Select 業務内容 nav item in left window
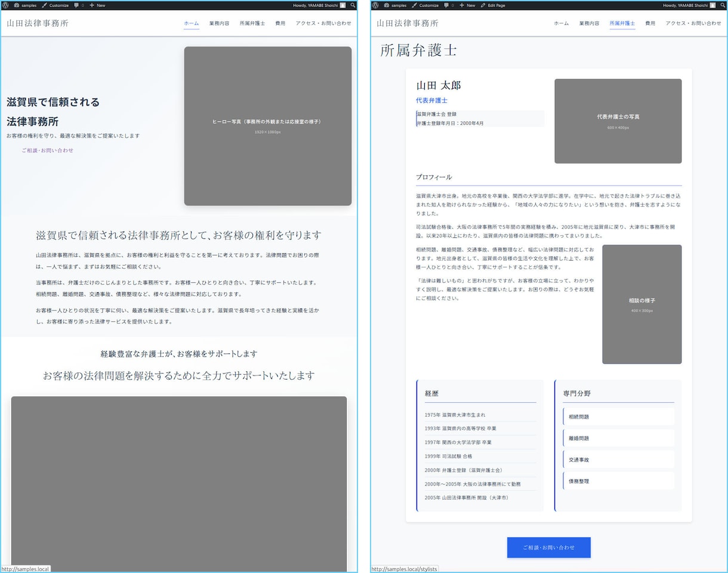The image size is (728, 573). click(219, 23)
